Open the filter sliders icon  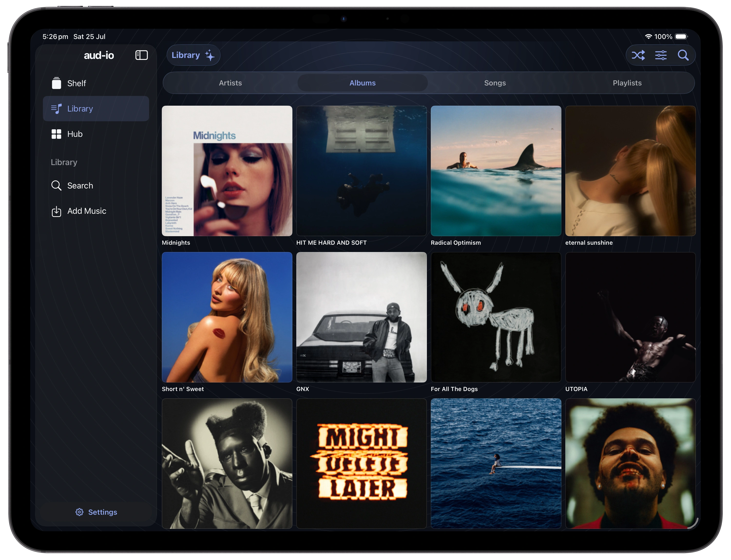[x=661, y=55]
